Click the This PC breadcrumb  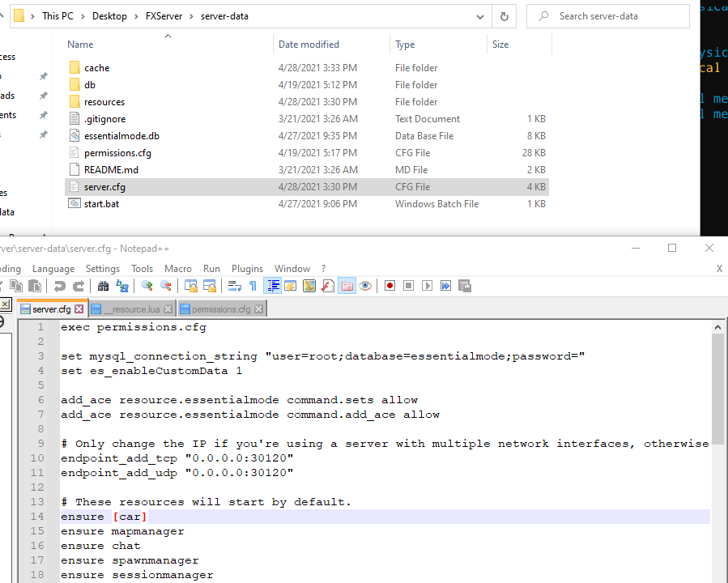point(57,16)
